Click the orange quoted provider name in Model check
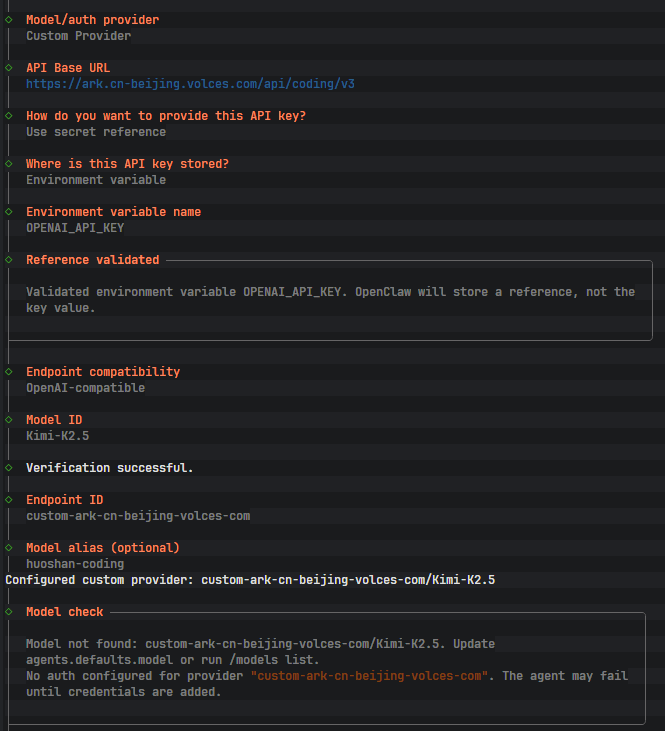This screenshot has width=665, height=731. [370, 676]
